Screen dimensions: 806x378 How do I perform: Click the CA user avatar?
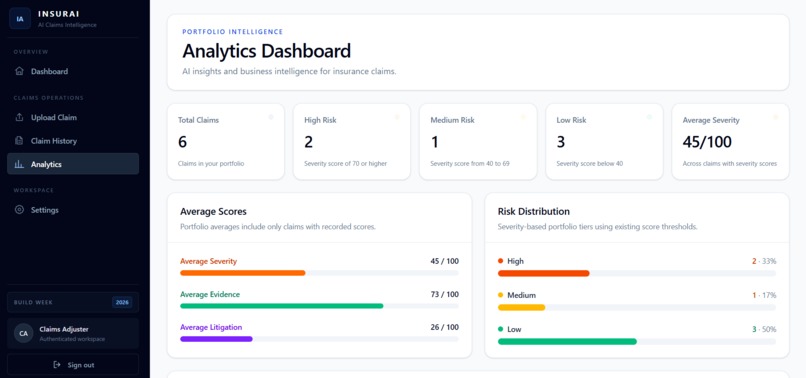[24, 333]
